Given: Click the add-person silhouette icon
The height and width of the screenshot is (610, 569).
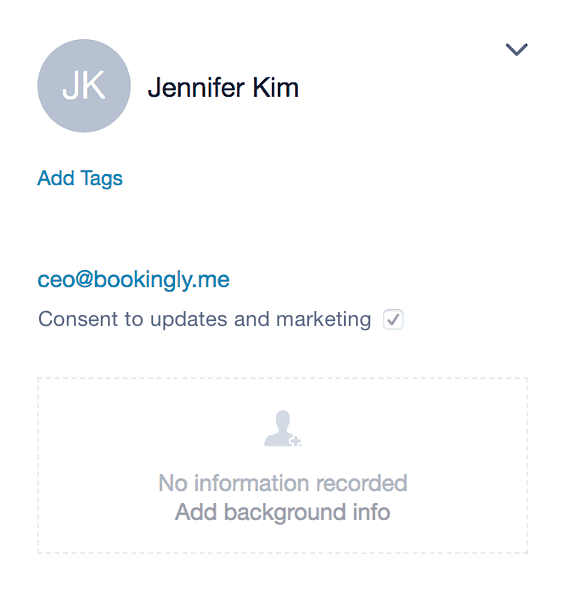Looking at the screenshot, I should coord(283,428).
